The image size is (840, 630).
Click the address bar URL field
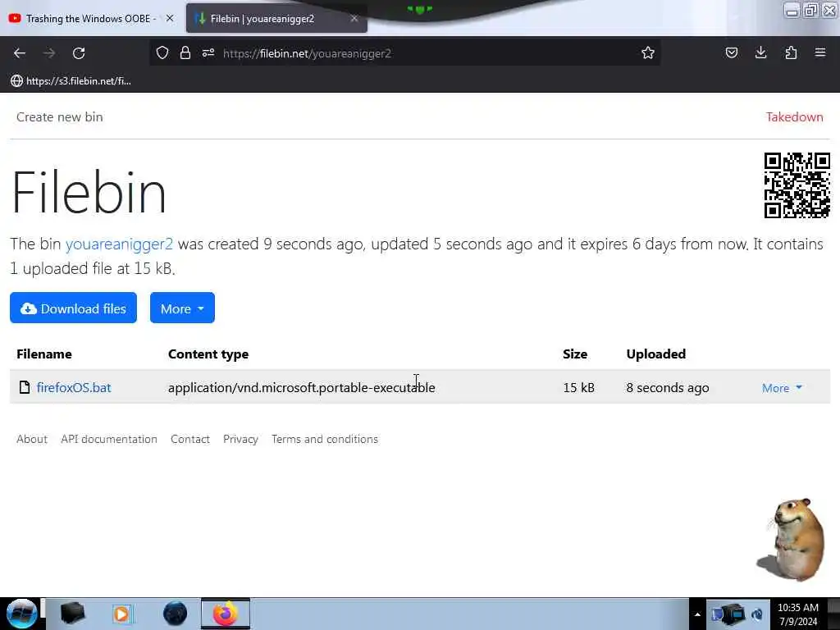(404, 53)
